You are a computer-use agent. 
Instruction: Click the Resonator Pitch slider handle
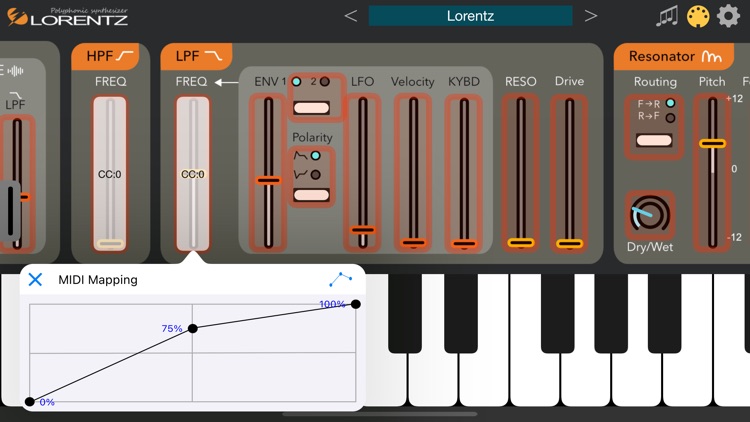pyautogui.click(x=713, y=143)
